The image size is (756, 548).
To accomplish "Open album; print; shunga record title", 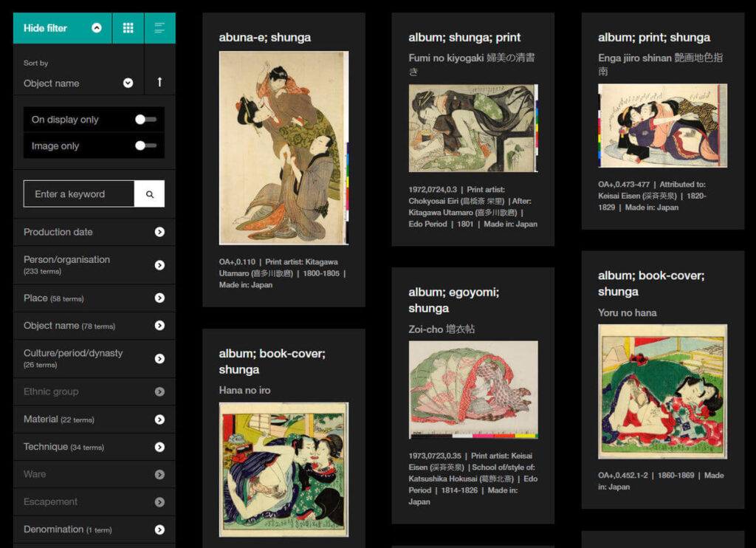I will tap(654, 37).
